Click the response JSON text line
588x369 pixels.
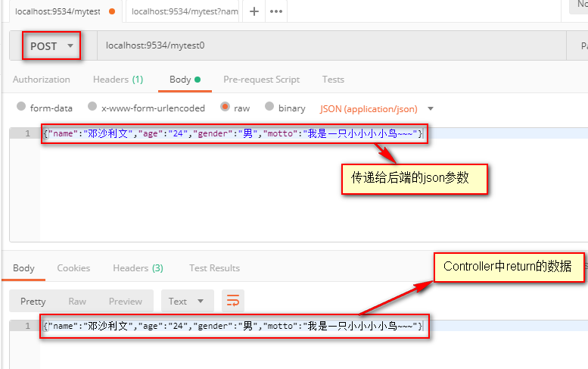tap(232, 326)
